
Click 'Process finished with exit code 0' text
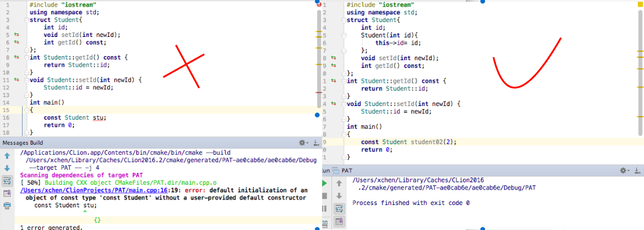point(411,203)
